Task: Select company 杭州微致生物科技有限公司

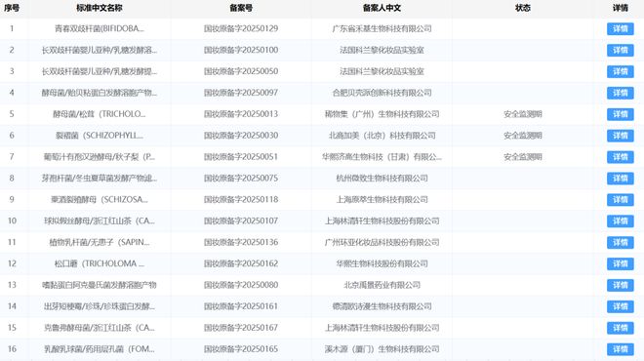Action: pyautogui.click(x=382, y=179)
